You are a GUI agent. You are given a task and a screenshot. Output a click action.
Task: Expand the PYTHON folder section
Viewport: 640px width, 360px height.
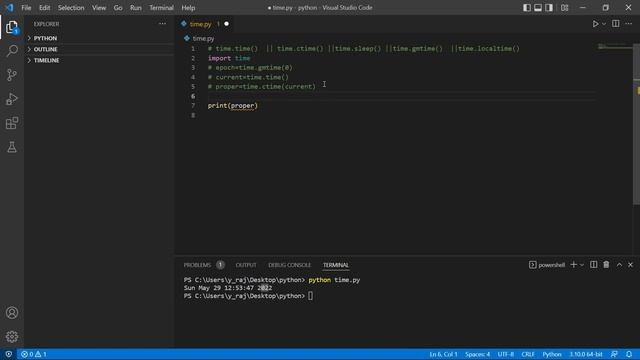tap(99, 38)
